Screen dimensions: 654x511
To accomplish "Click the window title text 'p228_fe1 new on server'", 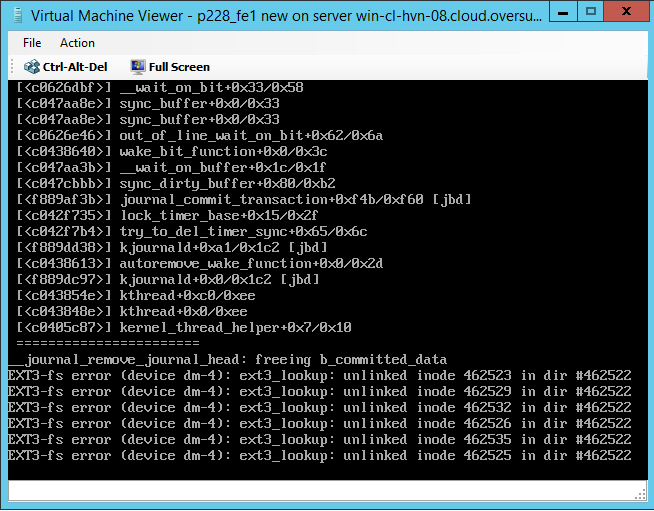I will 274,16.
